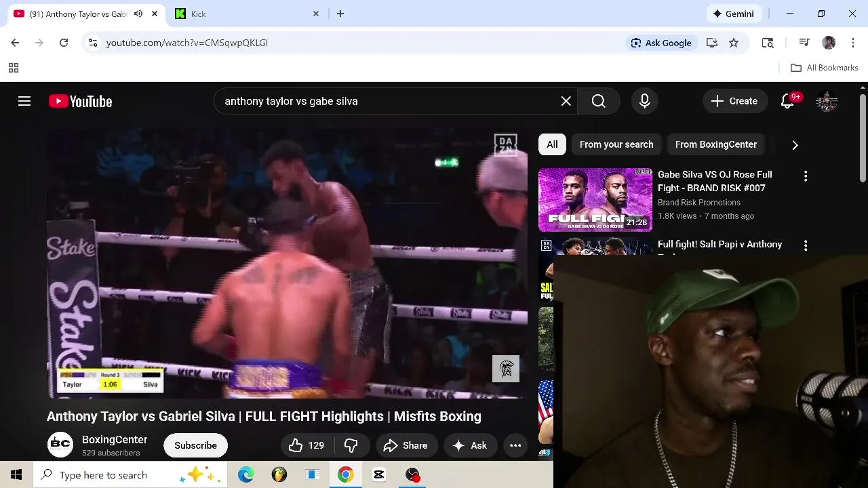
Task: Click the Create button
Action: click(734, 101)
